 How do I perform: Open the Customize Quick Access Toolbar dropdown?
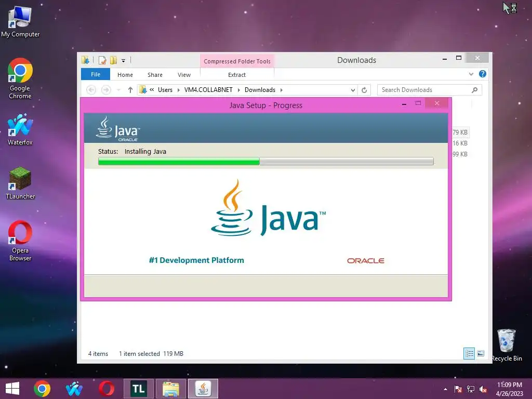tap(124, 61)
